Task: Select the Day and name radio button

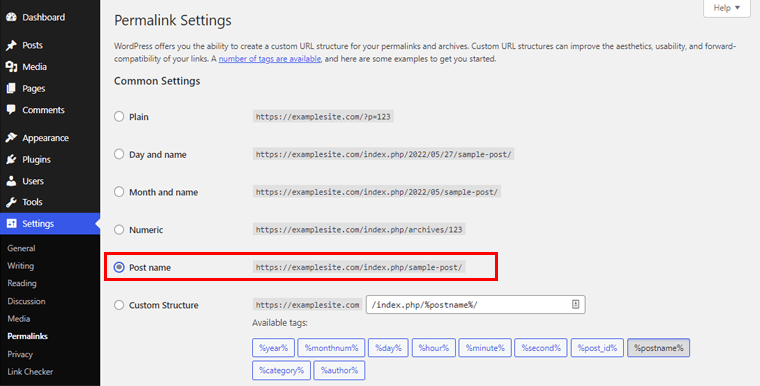Action: [119, 154]
